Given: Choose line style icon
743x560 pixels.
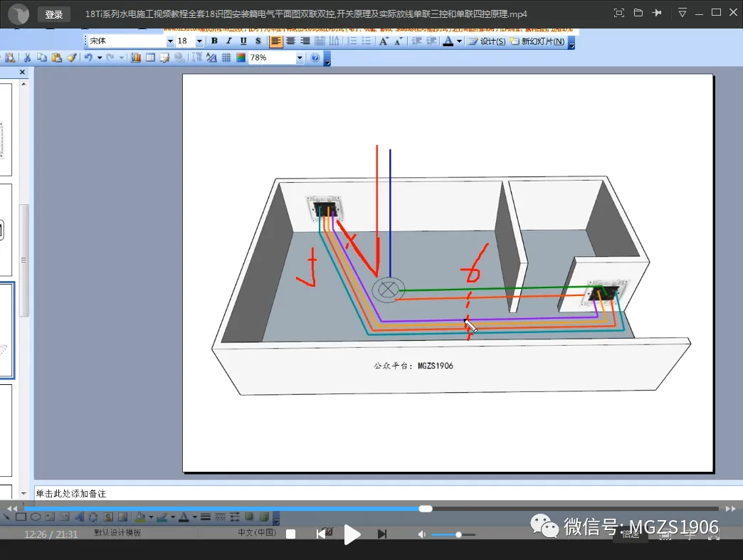Looking at the screenshot, I should (x=205, y=517).
